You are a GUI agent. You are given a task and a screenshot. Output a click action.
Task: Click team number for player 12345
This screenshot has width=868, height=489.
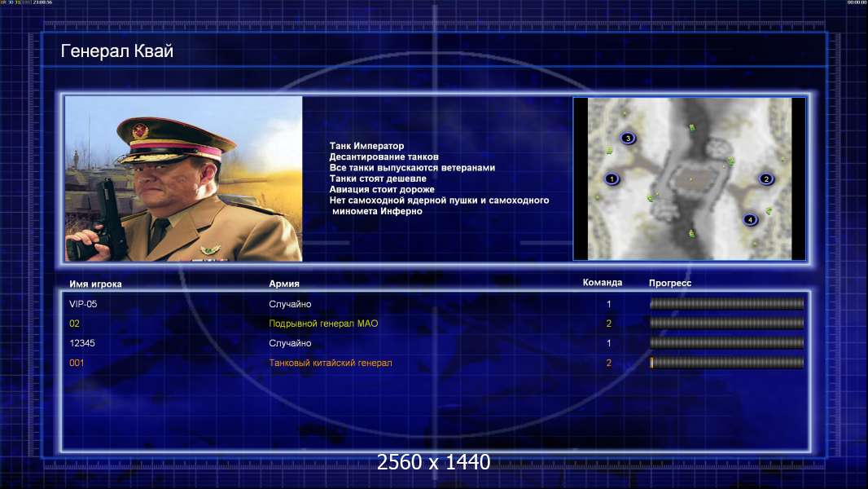(608, 343)
